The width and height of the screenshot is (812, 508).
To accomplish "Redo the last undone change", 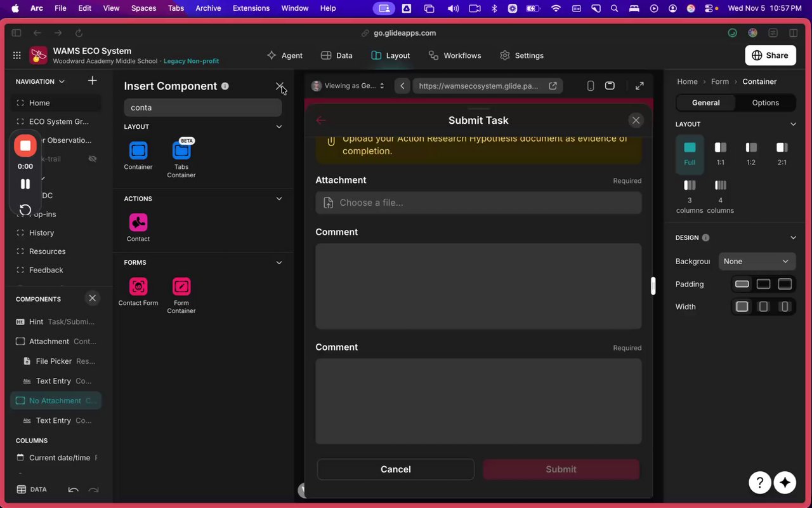I will (93, 490).
